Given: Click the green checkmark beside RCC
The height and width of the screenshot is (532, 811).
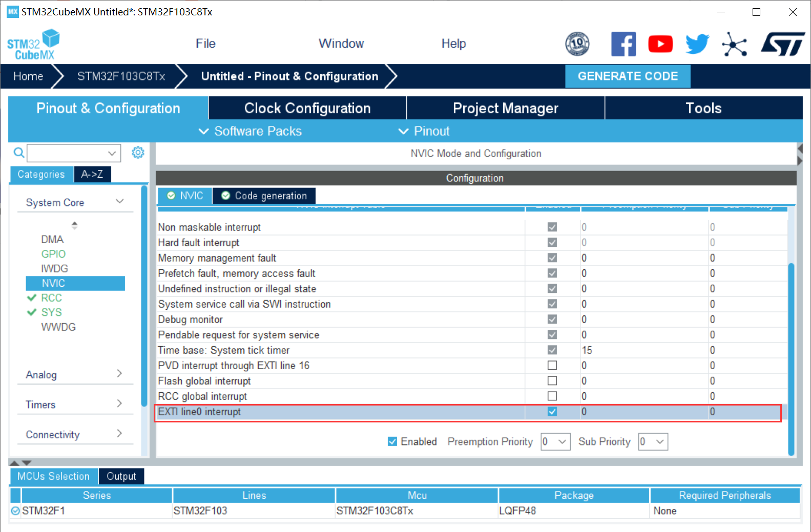Looking at the screenshot, I should pos(32,297).
